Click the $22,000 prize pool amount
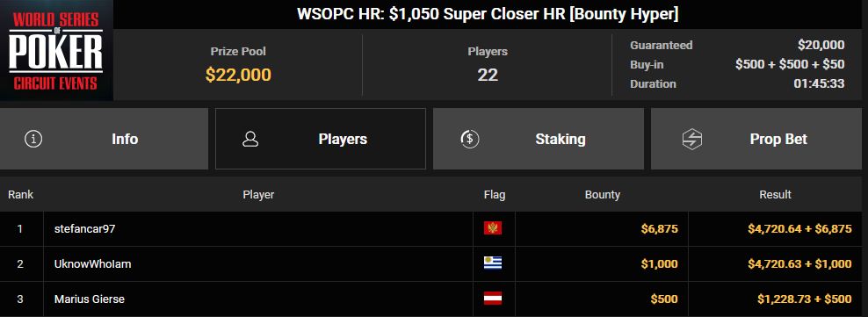 point(238,74)
